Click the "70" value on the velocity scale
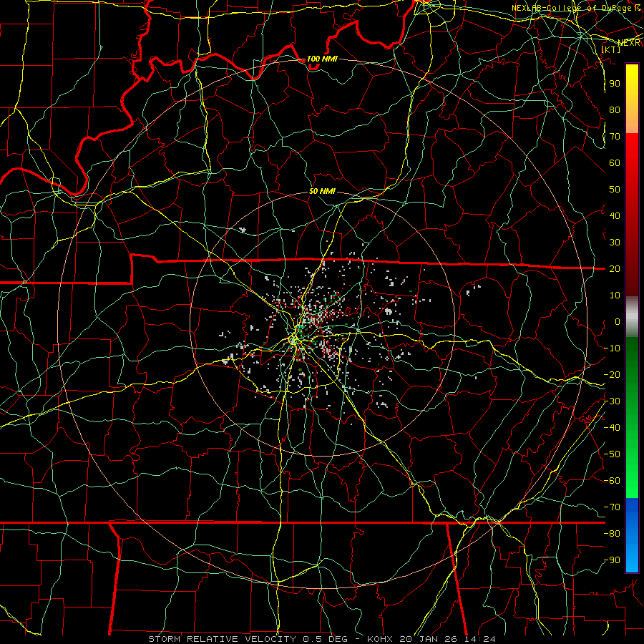 point(615,137)
